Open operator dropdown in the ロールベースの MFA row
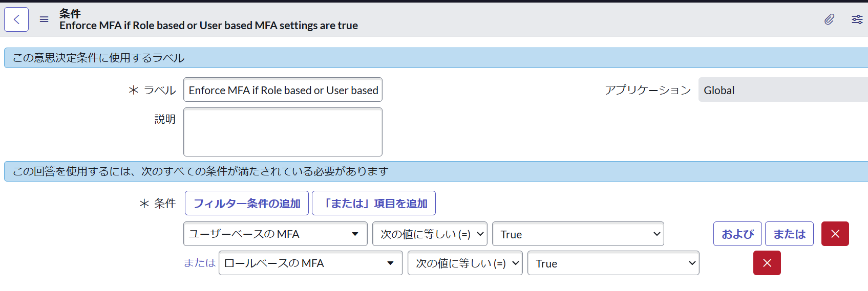Viewport: 868px width, 291px height. point(465,263)
